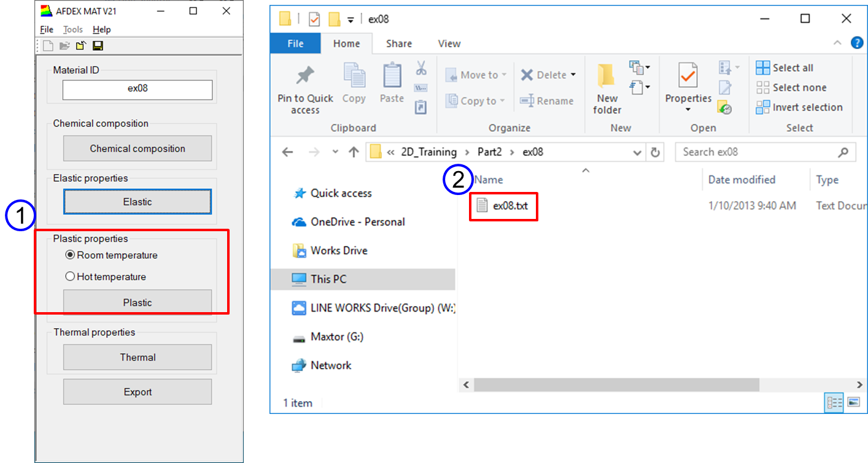Click the yellow folder import toolbar icon
The image size is (868, 463).
pos(81,46)
